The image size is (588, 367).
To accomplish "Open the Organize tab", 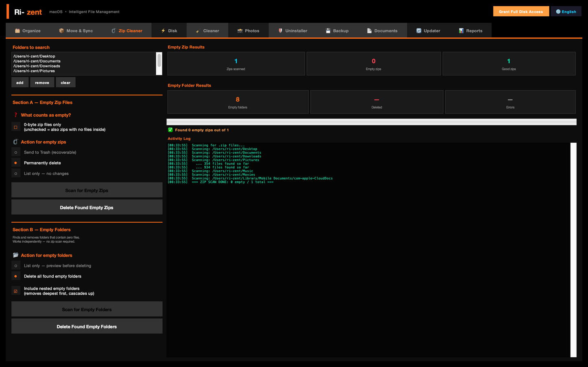I will click(x=28, y=30).
